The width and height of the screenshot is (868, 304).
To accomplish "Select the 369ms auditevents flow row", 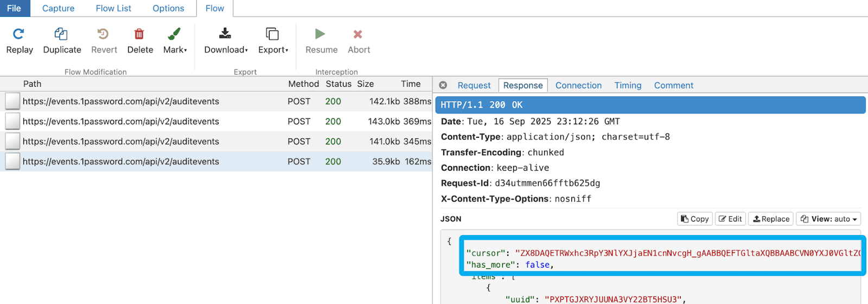I will (217, 122).
